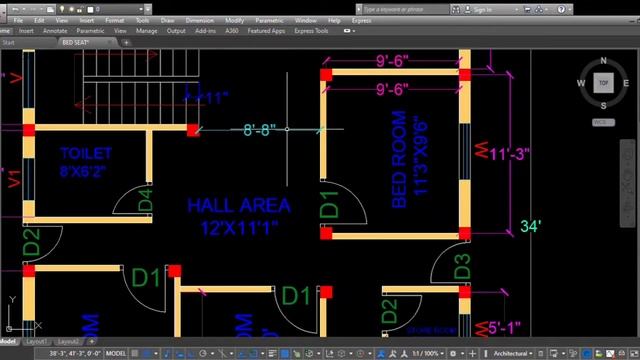640x360 pixels.
Task: Open the Modify menu
Action: tap(235, 20)
